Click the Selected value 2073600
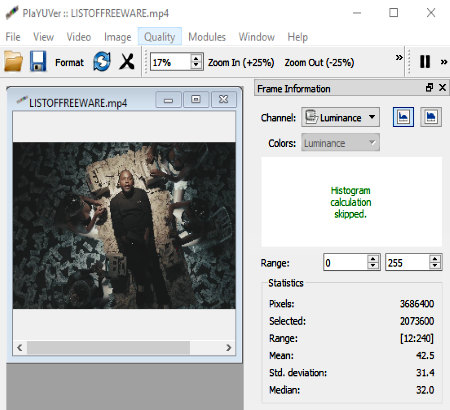Viewport: 450px width, 410px height. (x=417, y=321)
